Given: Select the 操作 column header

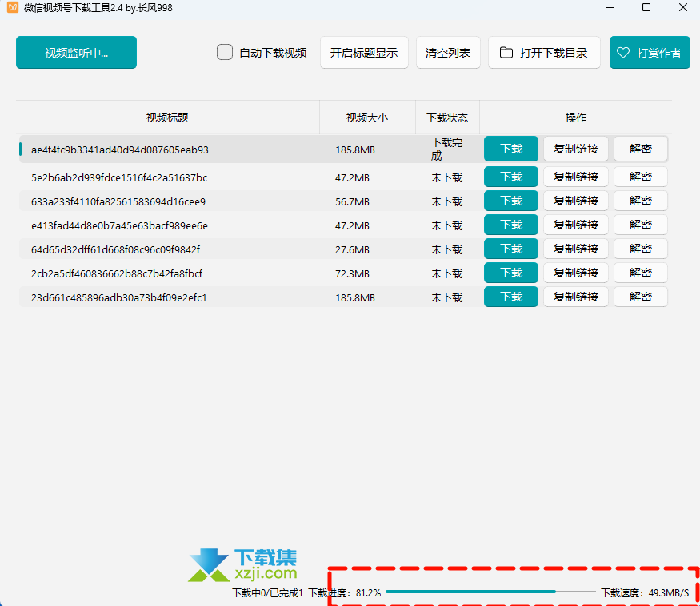Looking at the screenshot, I should (x=575, y=118).
